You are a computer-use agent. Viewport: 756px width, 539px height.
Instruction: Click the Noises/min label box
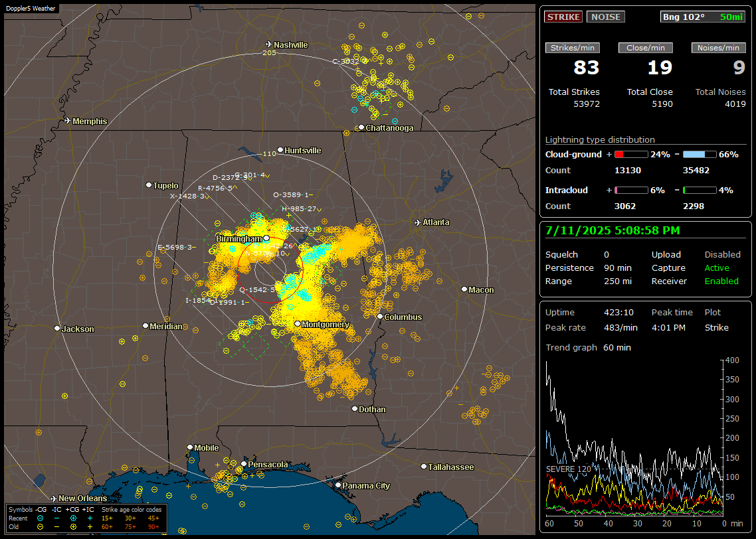click(718, 48)
